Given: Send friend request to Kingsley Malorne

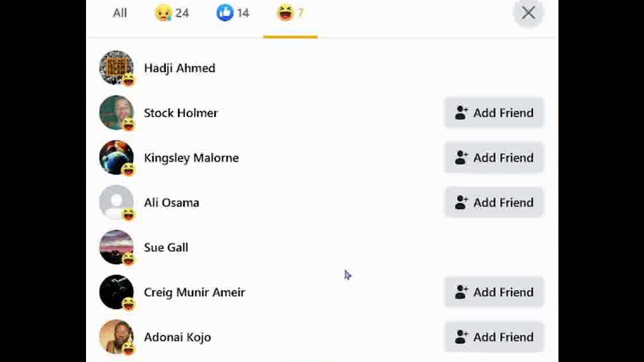Looking at the screenshot, I should point(494,157).
